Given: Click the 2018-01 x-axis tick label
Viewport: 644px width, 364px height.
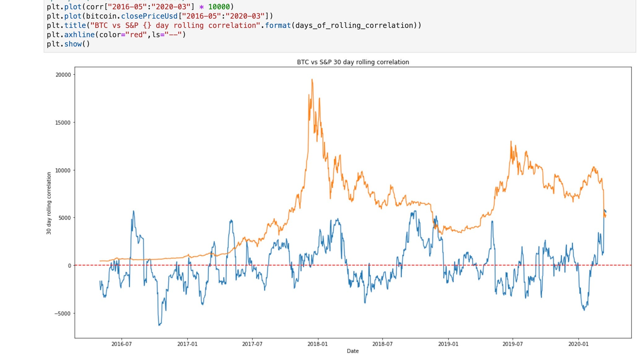Looking at the screenshot, I should pyautogui.click(x=317, y=344).
